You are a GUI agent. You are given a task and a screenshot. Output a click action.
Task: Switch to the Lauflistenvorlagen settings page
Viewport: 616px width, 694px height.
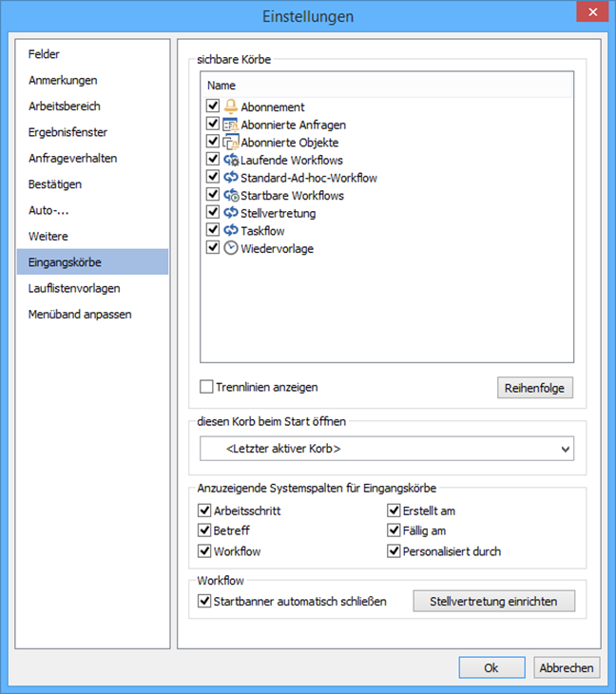74,288
